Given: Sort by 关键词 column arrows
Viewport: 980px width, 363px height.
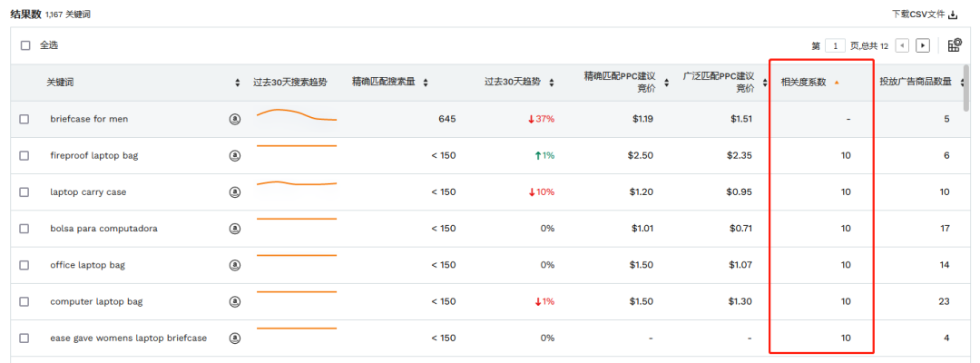Looking at the screenshot, I should point(237,83).
